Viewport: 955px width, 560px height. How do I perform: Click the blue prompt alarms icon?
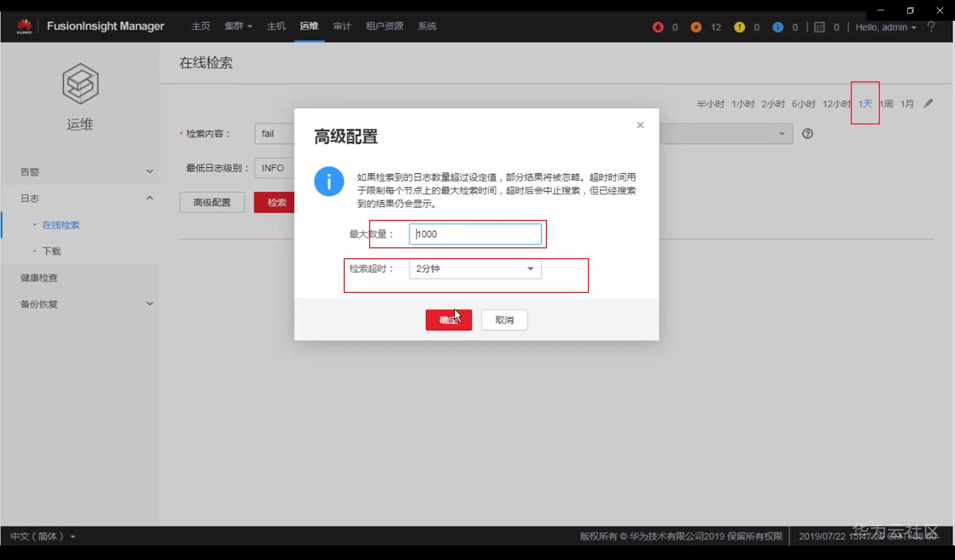click(778, 27)
